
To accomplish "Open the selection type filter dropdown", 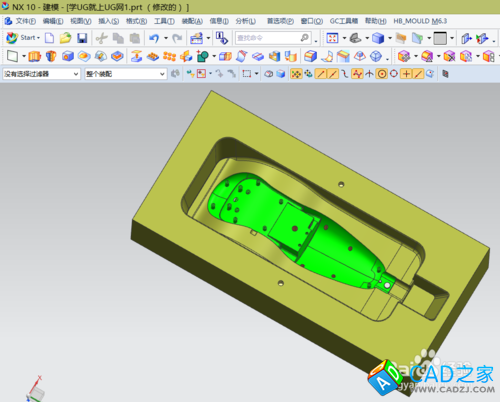I will (x=42, y=74).
